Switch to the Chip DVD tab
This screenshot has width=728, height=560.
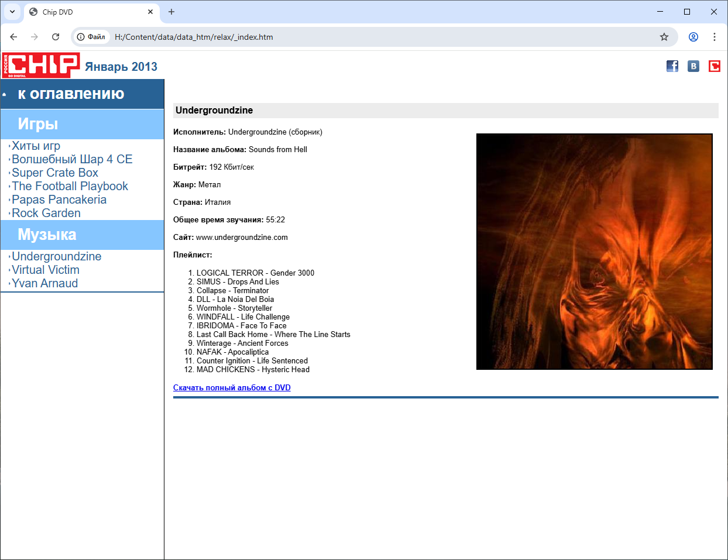(x=91, y=12)
